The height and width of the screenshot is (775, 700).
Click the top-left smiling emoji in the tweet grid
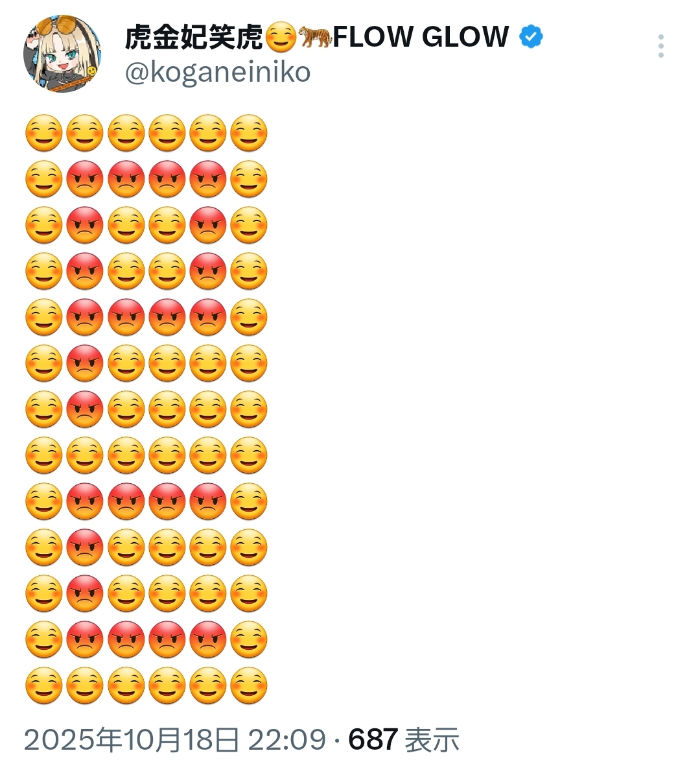(x=43, y=134)
